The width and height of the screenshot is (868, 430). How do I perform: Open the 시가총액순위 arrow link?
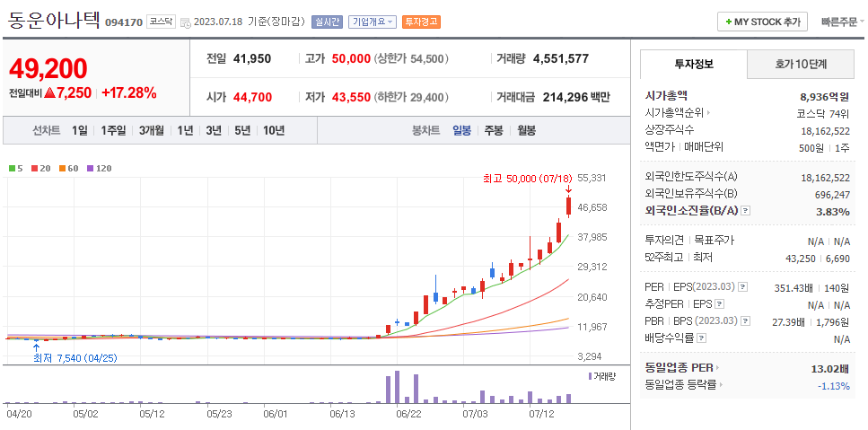click(x=708, y=113)
